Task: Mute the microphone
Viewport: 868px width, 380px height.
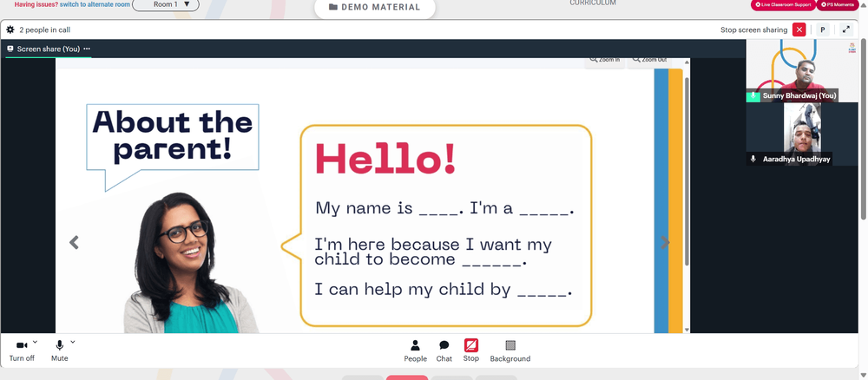Action: [59, 351]
